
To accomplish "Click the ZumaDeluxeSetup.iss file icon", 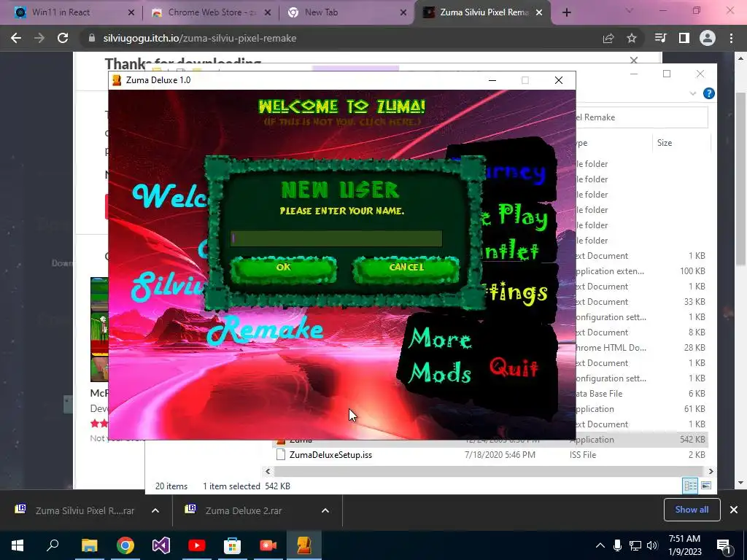I will [x=281, y=455].
